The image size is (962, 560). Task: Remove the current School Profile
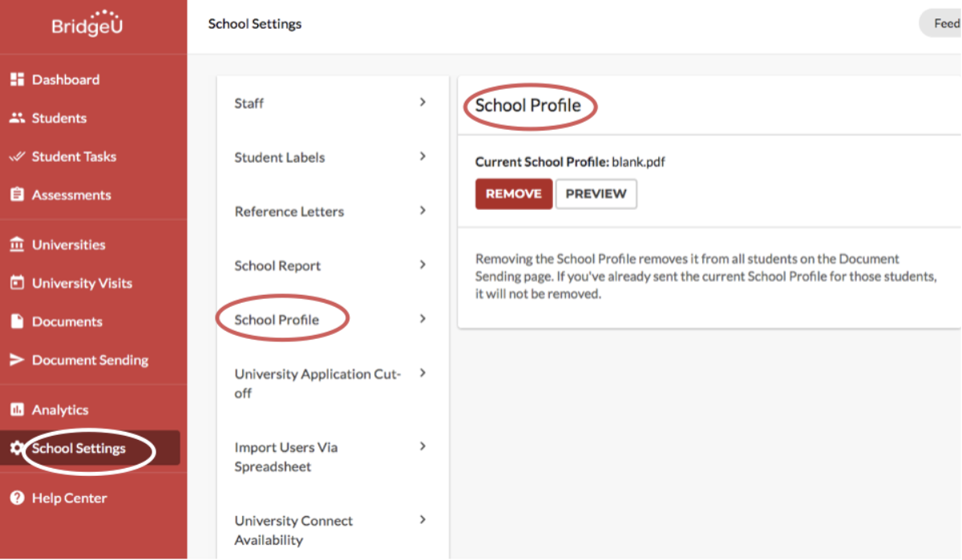click(x=514, y=194)
